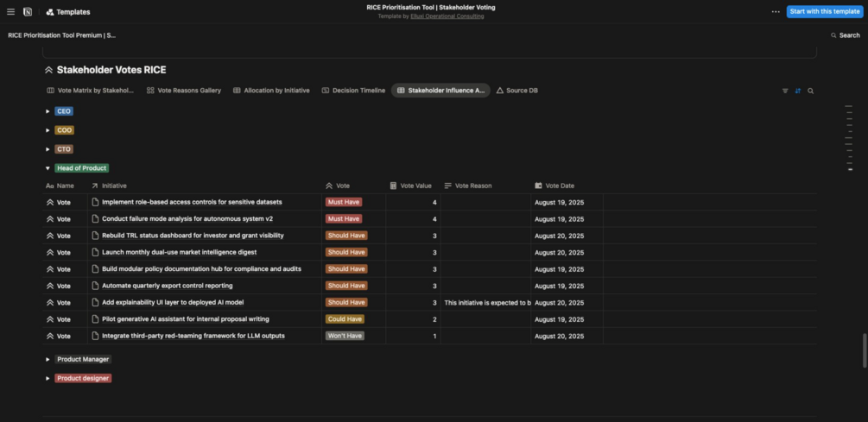Expand the COO group
The width and height of the screenshot is (868, 422).
[48, 130]
